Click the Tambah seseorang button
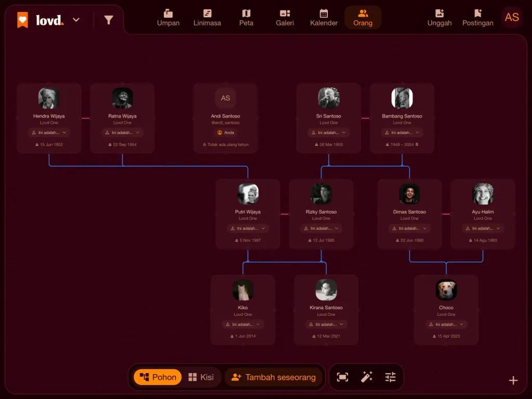The height and width of the screenshot is (399, 532). click(x=273, y=377)
